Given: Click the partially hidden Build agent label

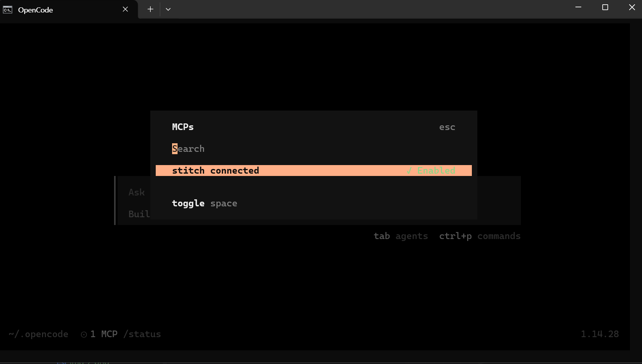Looking at the screenshot, I should (139, 214).
